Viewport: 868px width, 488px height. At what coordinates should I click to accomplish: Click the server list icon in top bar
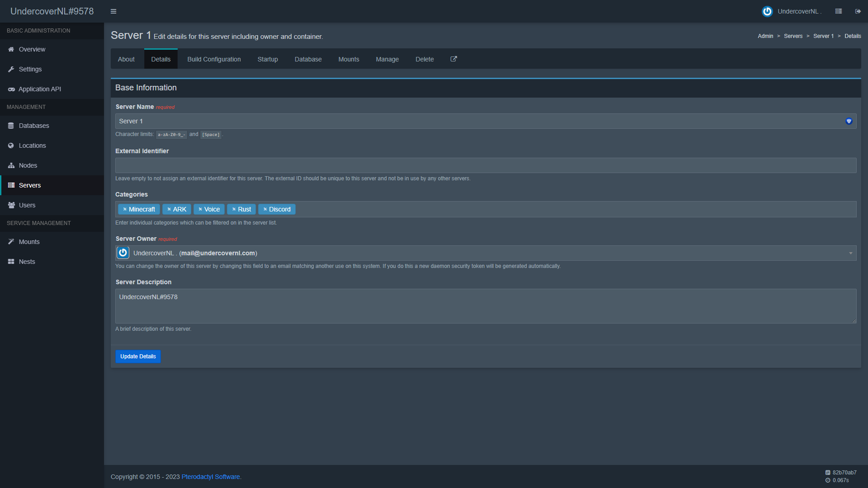[x=838, y=11]
